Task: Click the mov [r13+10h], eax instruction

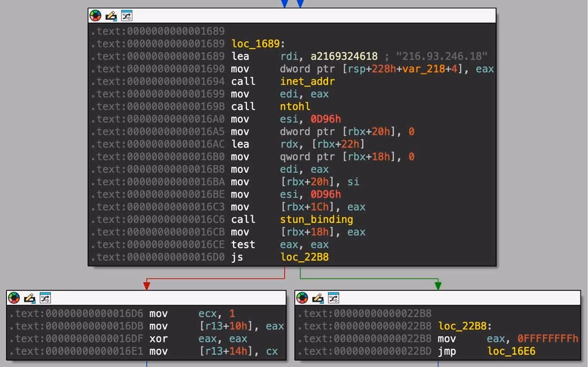Action: click(216, 326)
